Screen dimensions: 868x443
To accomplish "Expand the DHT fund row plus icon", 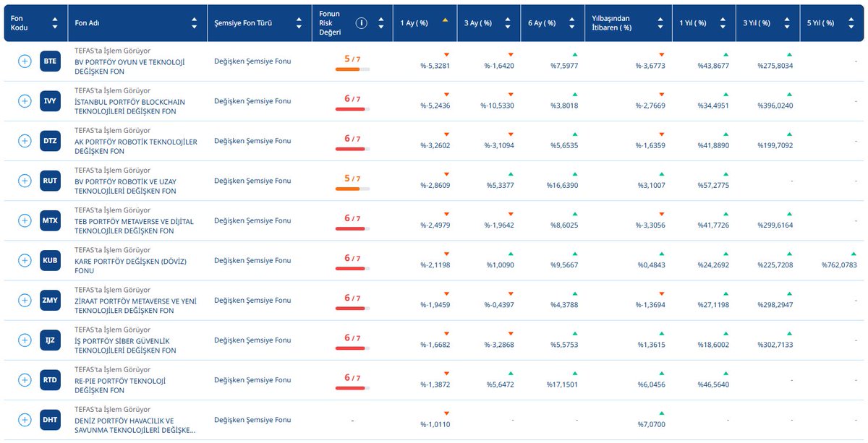I will point(25,419).
